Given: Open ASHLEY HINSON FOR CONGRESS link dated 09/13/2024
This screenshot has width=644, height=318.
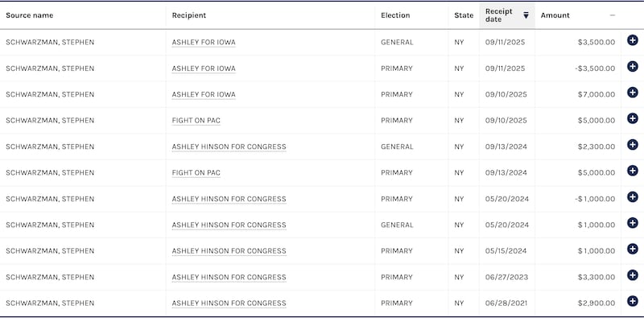Looking at the screenshot, I should [x=229, y=147].
